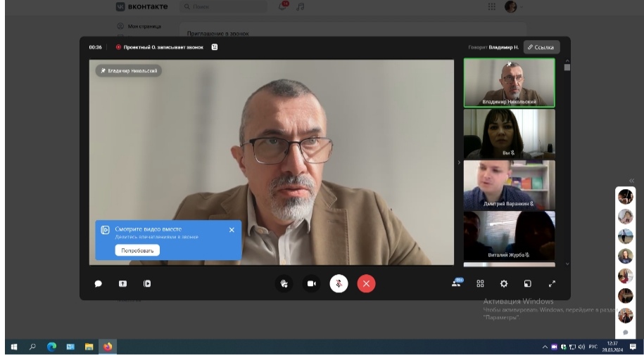Open the participants list icon
This screenshot has height=355, width=644.
tap(456, 284)
